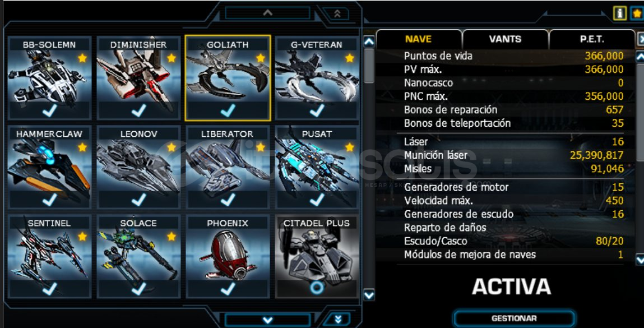Toggle favorite star on BB-Solemn
This screenshot has width=644, height=328.
pyautogui.click(x=82, y=58)
